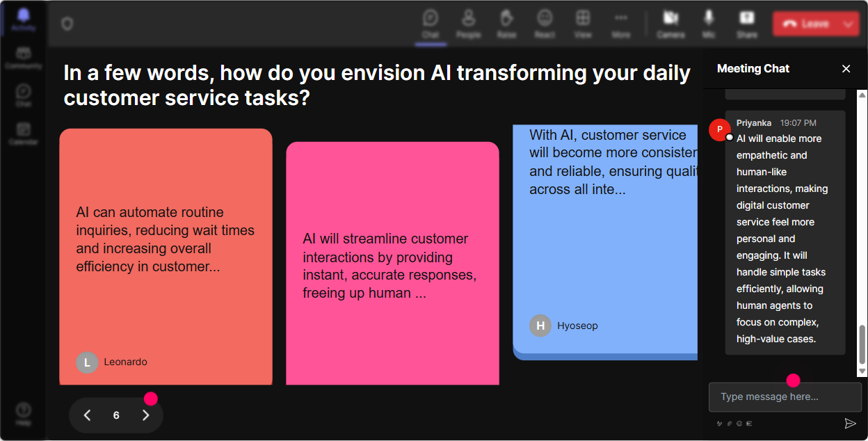Toggle the meeting Chat panel from the toolbar
The width and height of the screenshot is (868, 441).
click(431, 24)
